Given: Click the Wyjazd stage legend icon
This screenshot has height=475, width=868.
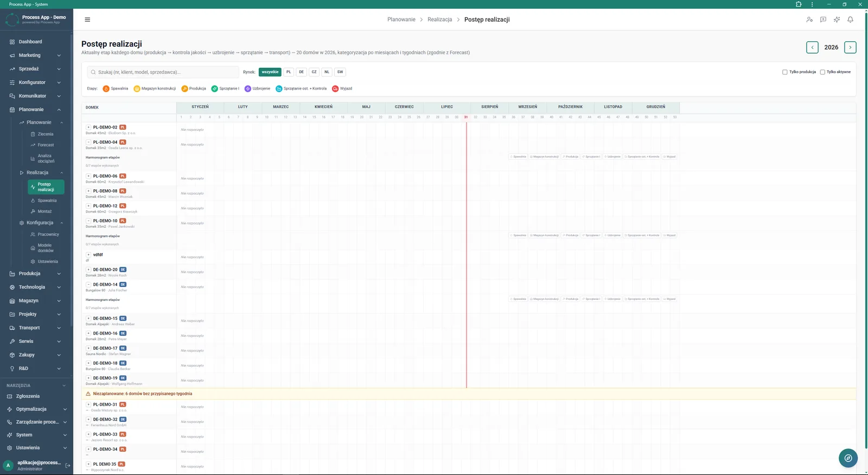Looking at the screenshot, I should click(x=335, y=88).
